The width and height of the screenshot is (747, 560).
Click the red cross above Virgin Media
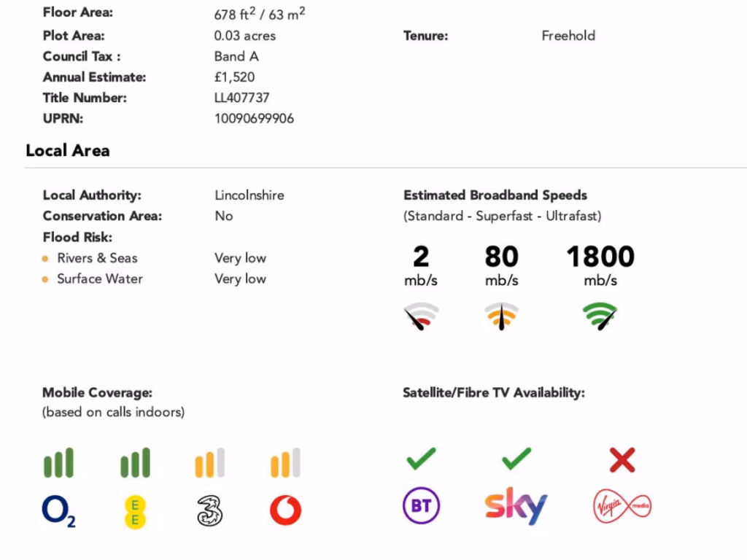click(x=622, y=460)
